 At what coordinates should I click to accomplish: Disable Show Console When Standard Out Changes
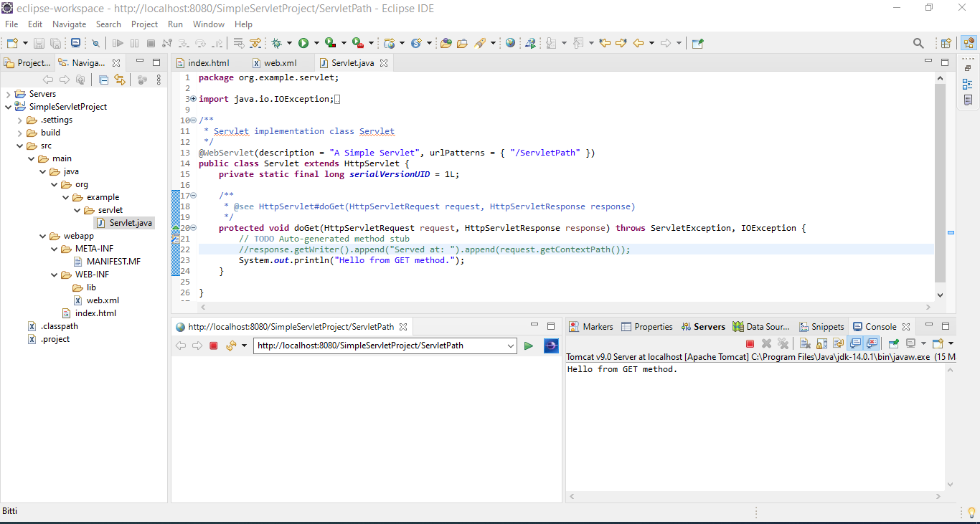click(855, 343)
